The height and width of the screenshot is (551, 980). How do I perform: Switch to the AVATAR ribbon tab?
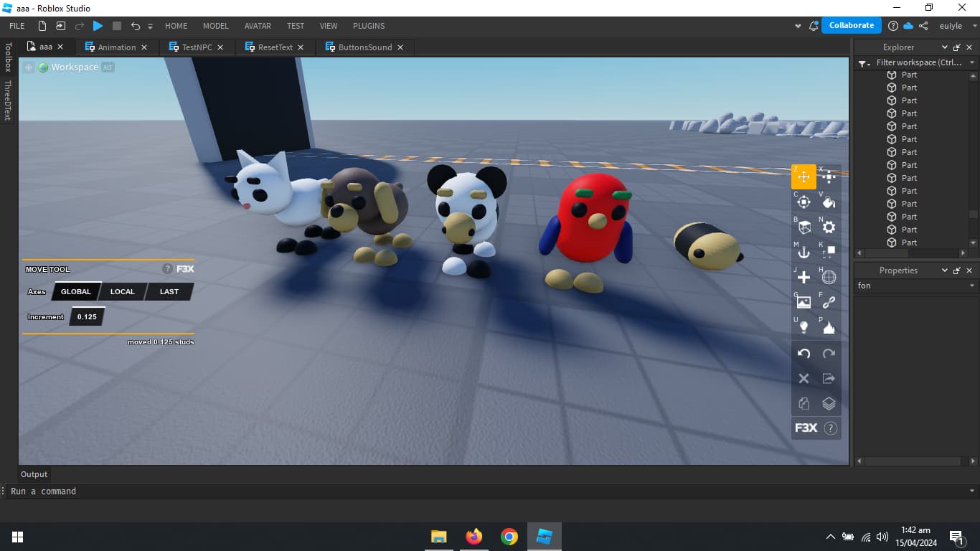point(258,26)
